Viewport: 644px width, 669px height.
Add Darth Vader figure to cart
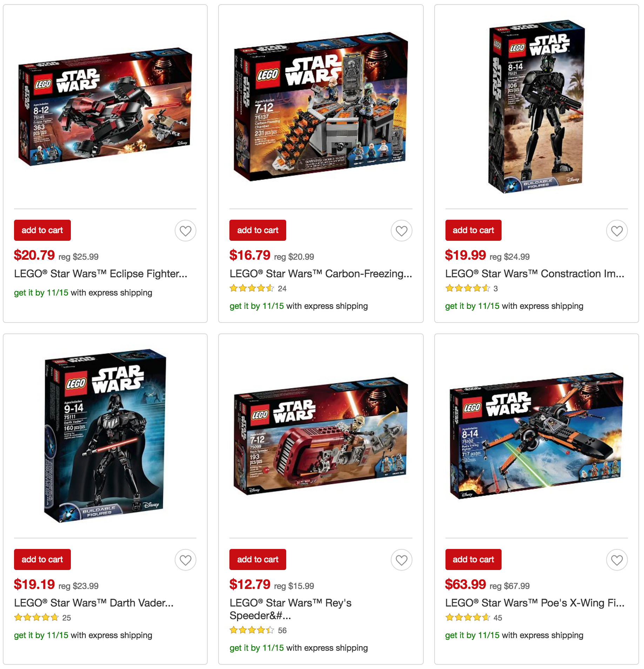pos(42,559)
